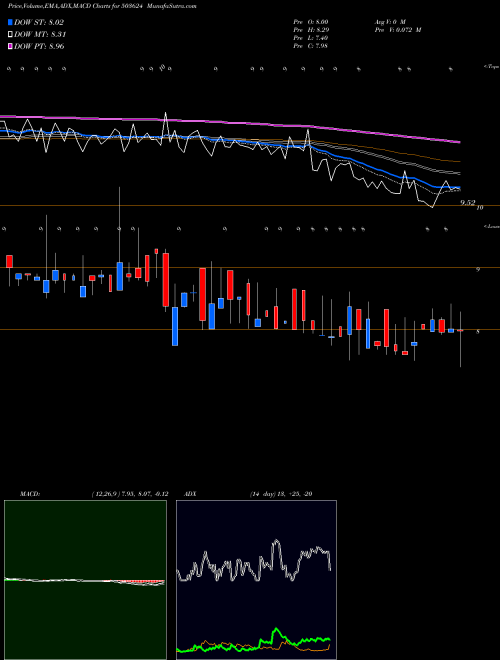Click the magenta DOW PT legend swatch
Viewport: 500px width, 660px height.
pos(10,46)
